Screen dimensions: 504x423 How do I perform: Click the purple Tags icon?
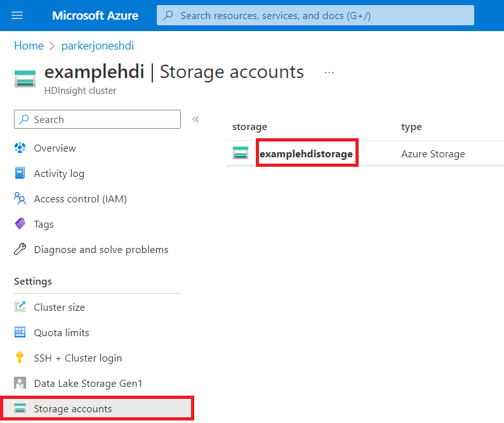[20, 224]
